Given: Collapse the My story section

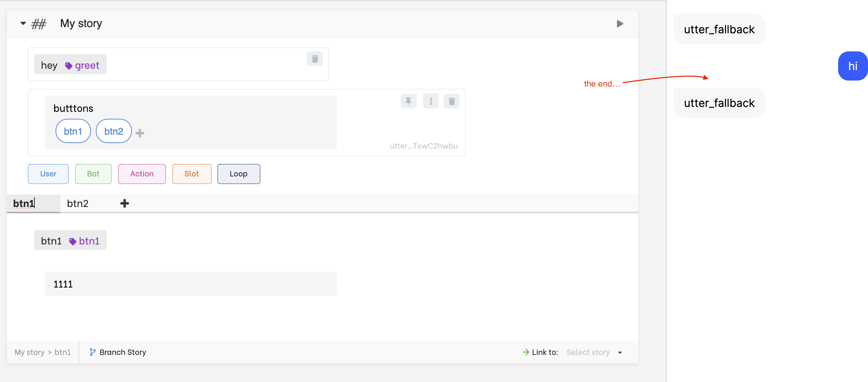Looking at the screenshot, I should tap(23, 23).
